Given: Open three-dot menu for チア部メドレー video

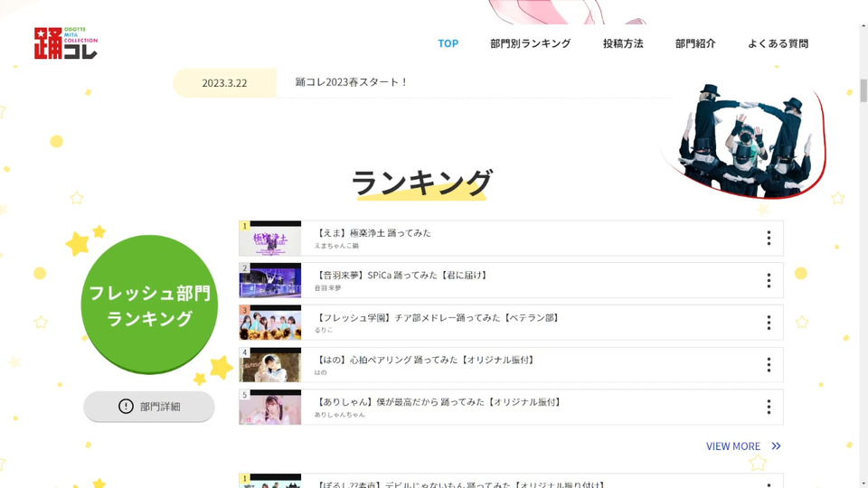Looking at the screenshot, I should click(x=769, y=323).
